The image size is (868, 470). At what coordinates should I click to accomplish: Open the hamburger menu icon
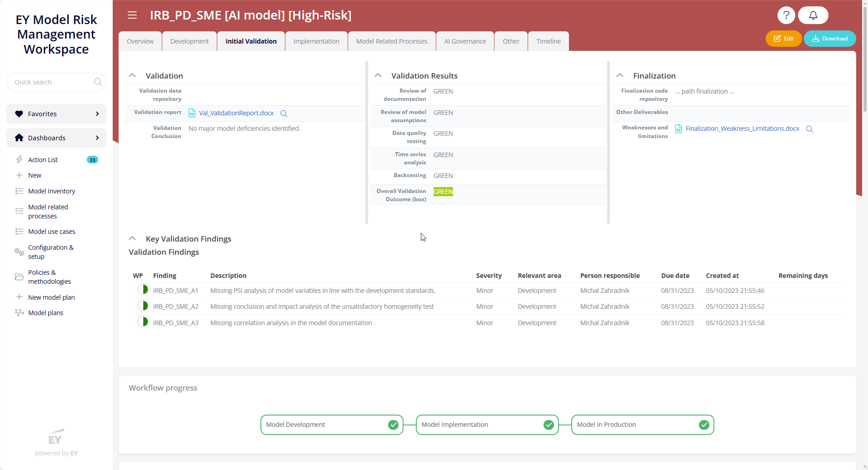pos(132,15)
